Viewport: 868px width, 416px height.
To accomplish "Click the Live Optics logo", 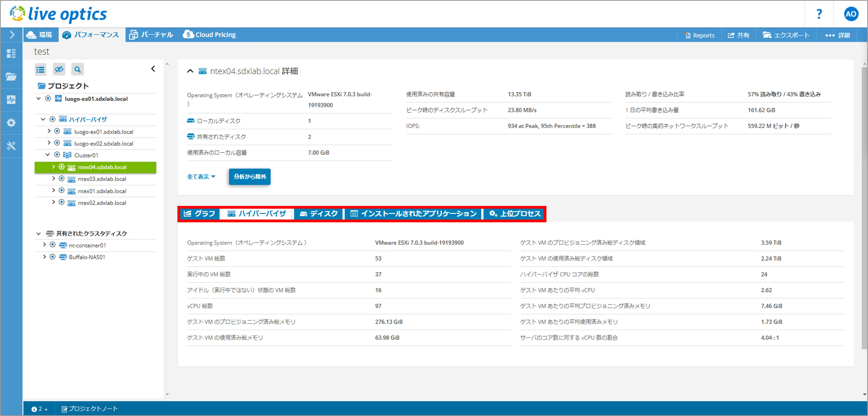I will pos(58,14).
